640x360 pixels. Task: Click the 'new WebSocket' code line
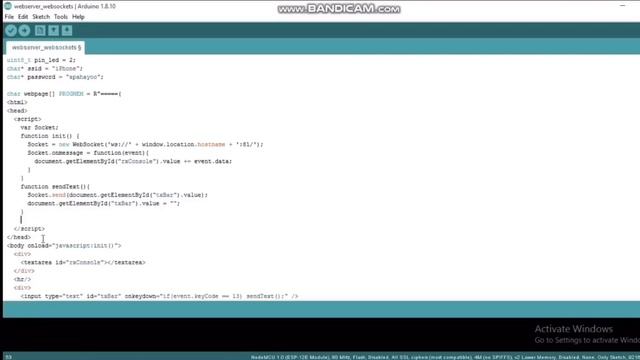(x=145, y=144)
